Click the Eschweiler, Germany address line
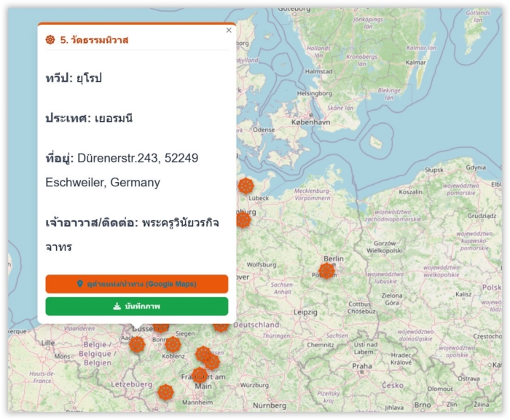 tap(103, 183)
